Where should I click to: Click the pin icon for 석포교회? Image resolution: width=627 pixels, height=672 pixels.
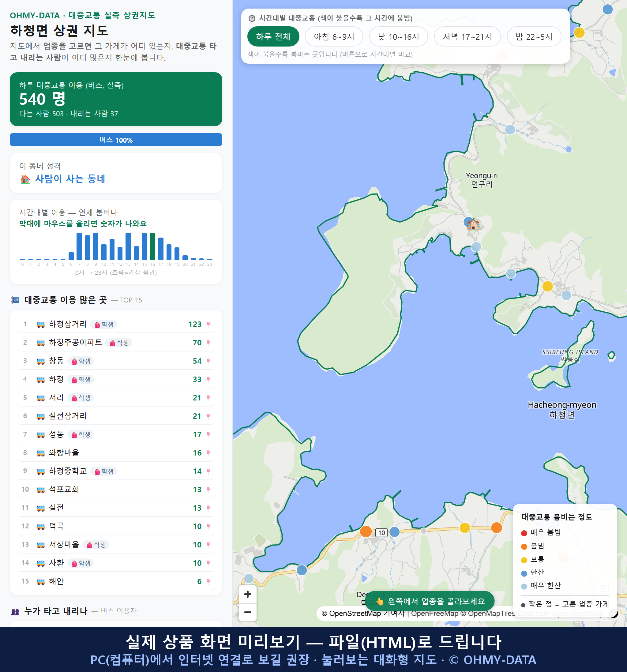click(208, 490)
